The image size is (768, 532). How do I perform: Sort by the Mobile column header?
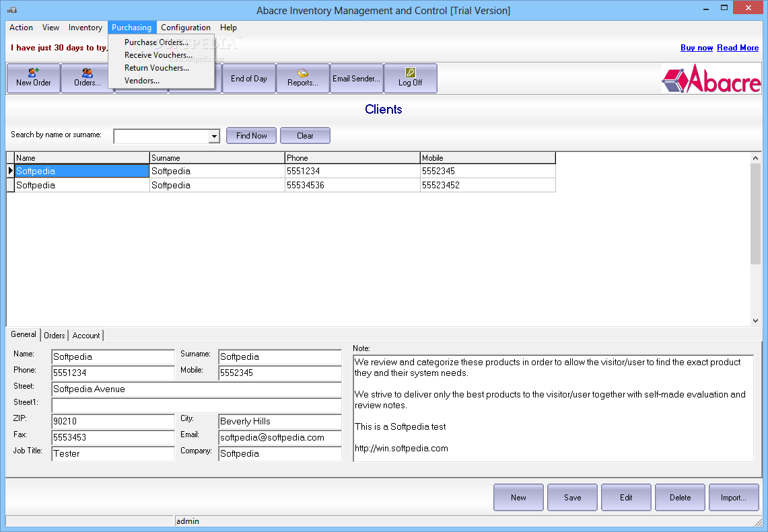pyautogui.click(x=488, y=157)
